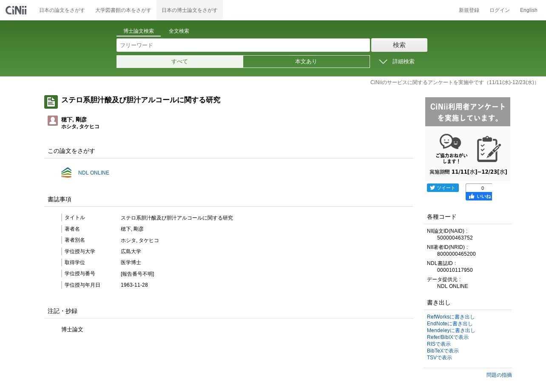Click the 医学博士 degree value
The height and width of the screenshot is (392, 546).
tap(131, 262)
